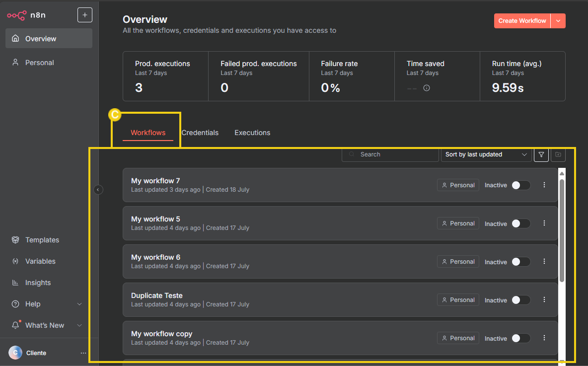The width and height of the screenshot is (588, 366).
Task: Click the Cliente user avatar
Action: coord(15,353)
